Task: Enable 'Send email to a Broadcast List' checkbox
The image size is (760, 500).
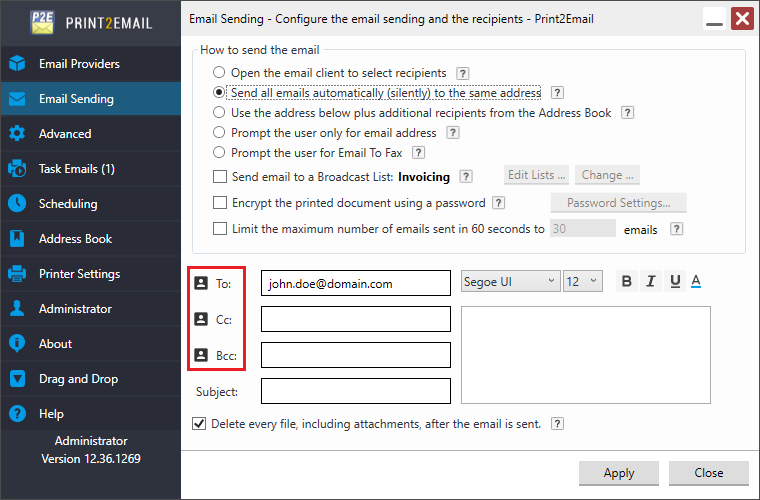Action: 220,176
